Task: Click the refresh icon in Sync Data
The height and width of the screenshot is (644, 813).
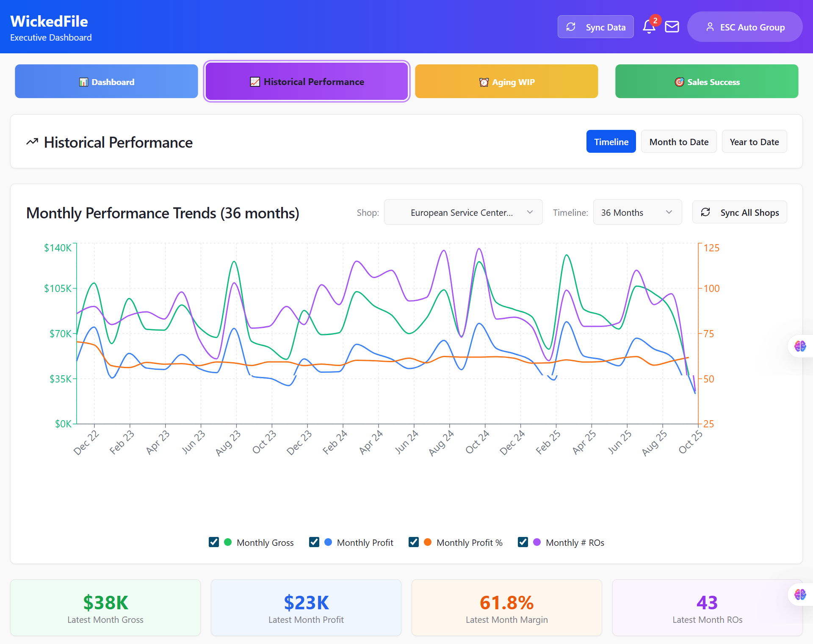Action: pos(571,27)
